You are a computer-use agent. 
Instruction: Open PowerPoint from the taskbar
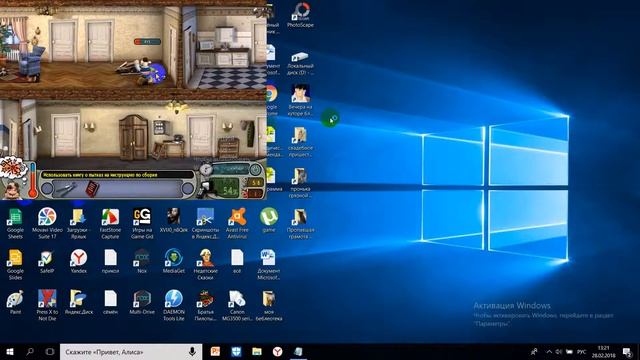215,351
